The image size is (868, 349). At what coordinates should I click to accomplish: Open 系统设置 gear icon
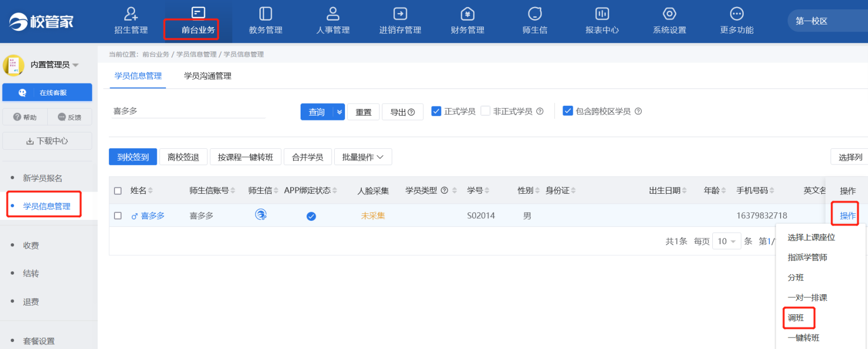point(669,14)
